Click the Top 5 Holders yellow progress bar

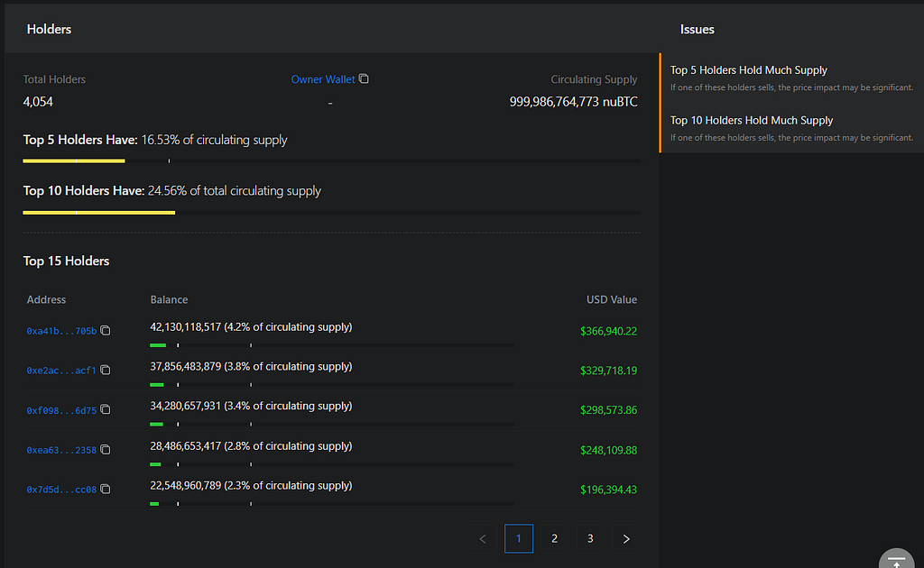74,160
